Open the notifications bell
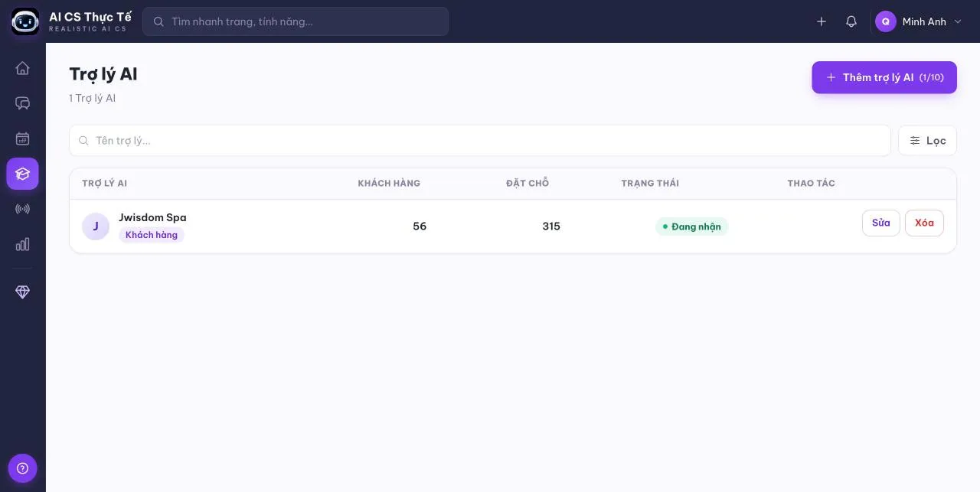The height and width of the screenshot is (492, 980). click(x=851, y=21)
